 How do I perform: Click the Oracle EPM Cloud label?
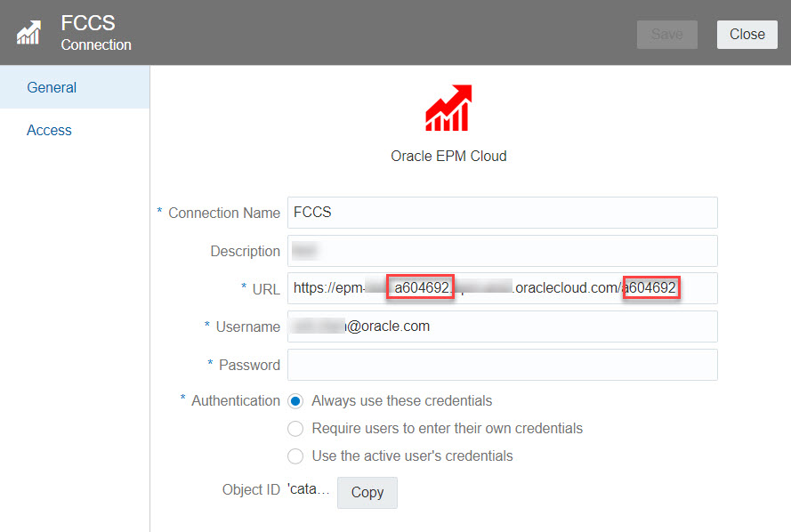[448, 156]
